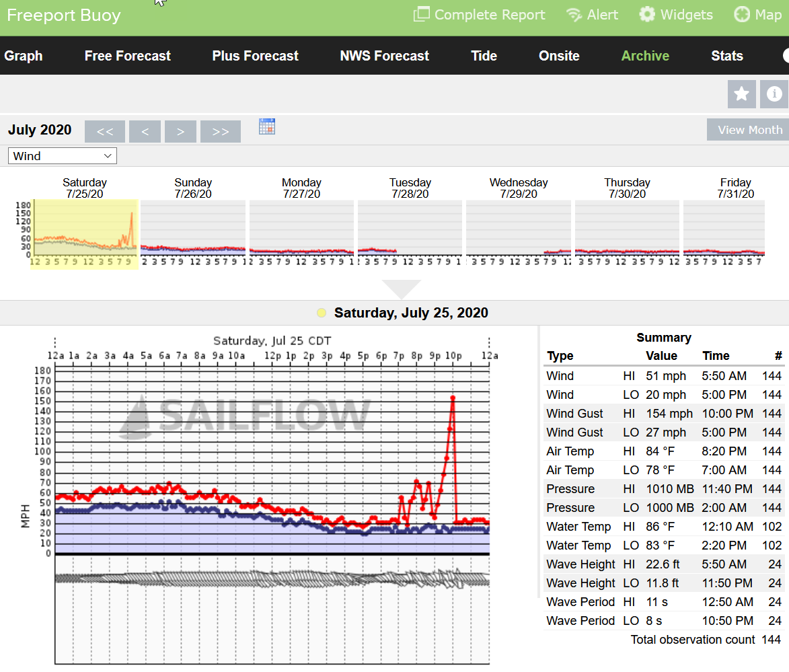The image size is (789, 672).
Task: Click the Pressure HI 1010 MB value
Action: click(670, 489)
